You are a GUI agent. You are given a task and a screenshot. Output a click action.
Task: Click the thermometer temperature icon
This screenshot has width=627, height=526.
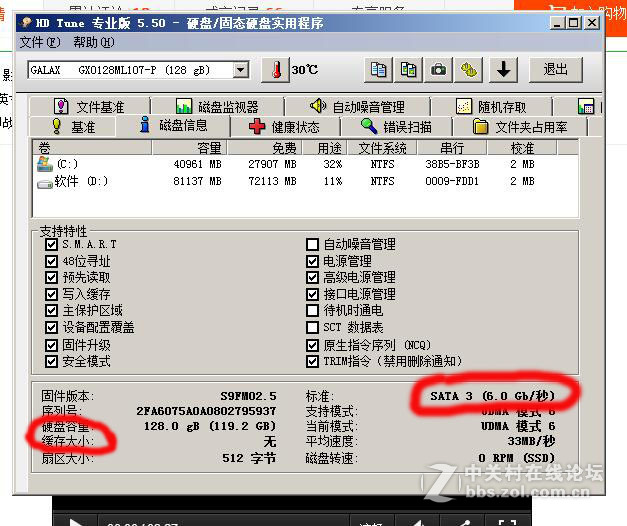click(x=276, y=70)
